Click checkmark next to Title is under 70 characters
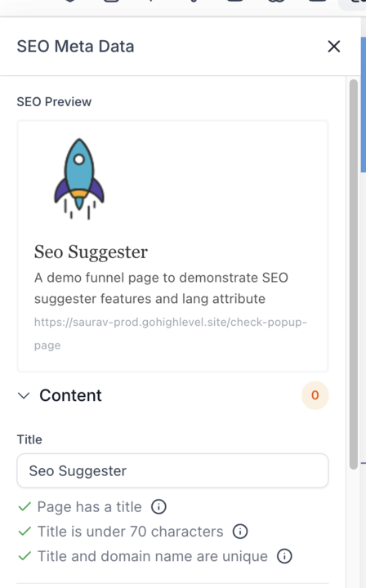 pyautogui.click(x=25, y=532)
